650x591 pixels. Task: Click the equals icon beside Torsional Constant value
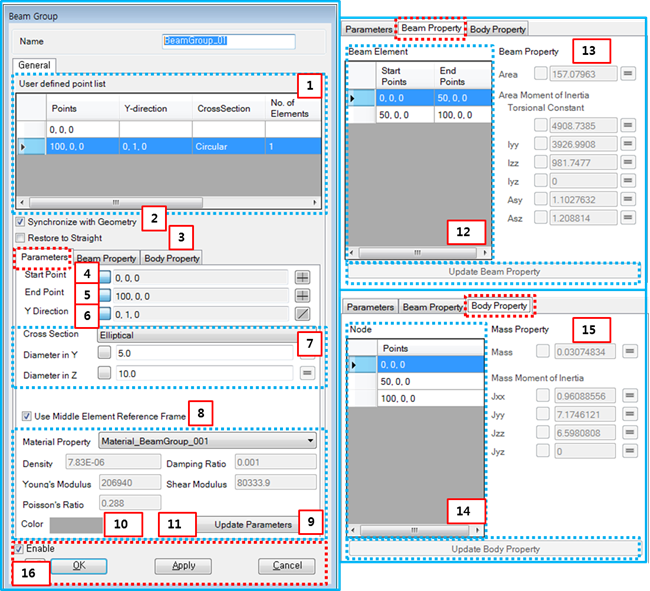628,125
